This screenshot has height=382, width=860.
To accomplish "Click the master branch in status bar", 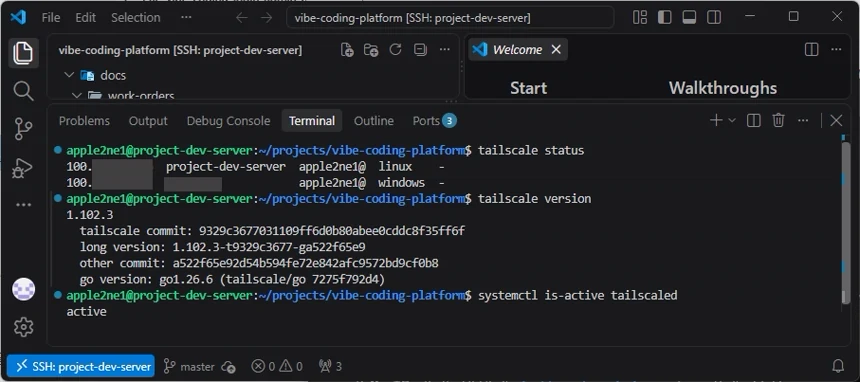I will click(189, 366).
